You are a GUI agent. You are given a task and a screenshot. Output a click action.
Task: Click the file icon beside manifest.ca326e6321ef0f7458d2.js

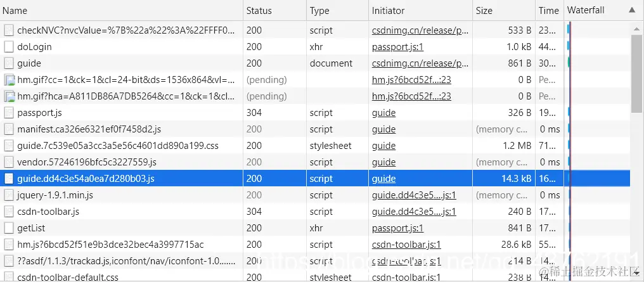(x=9, y=129)
